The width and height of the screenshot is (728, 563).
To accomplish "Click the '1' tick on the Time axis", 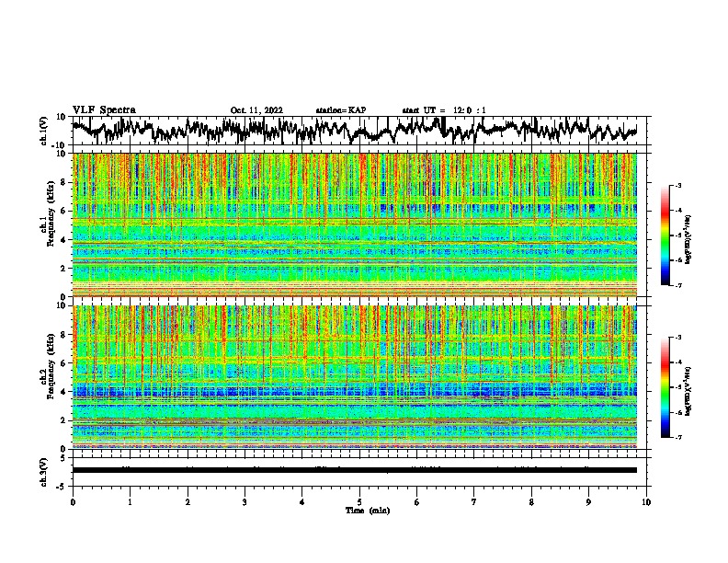I will (x=130, y=502).
